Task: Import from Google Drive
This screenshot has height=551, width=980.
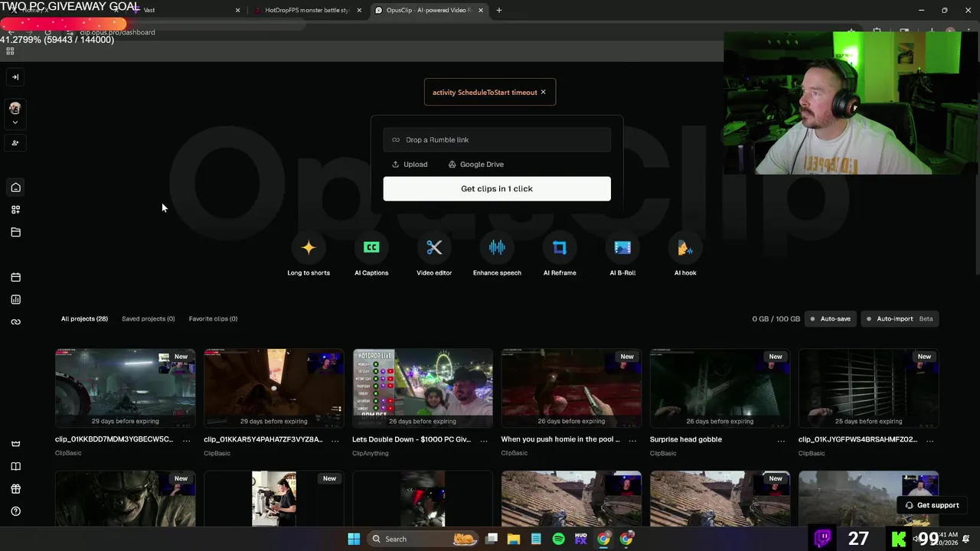Action: click(476, 164)
